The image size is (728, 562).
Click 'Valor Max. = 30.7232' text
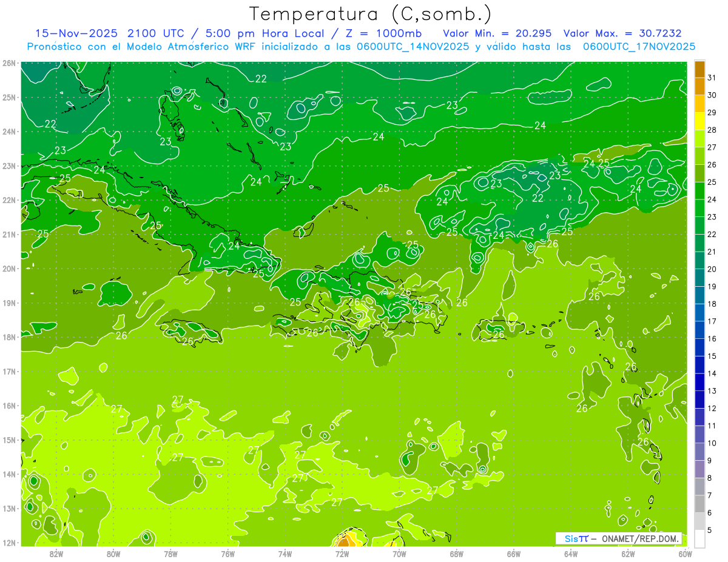(621, 33)
